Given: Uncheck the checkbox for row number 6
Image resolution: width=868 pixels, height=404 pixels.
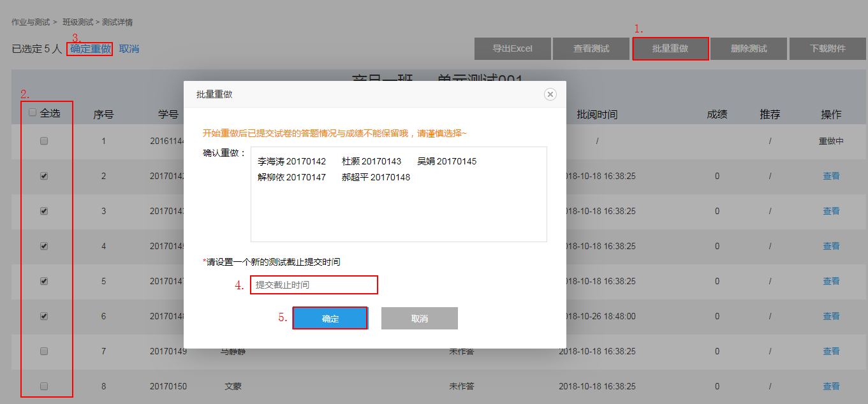Looking at the screenshot, I should (x=44, y=316).
